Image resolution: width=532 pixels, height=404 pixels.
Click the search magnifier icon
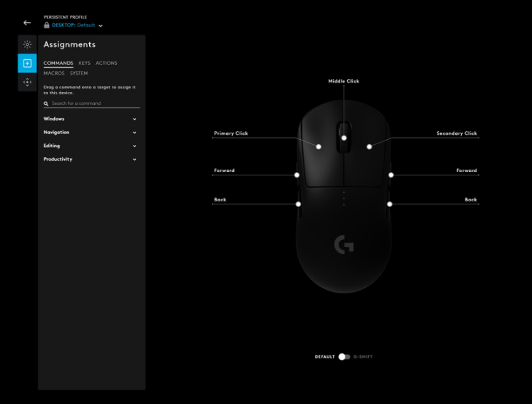(x=46, y=103)
